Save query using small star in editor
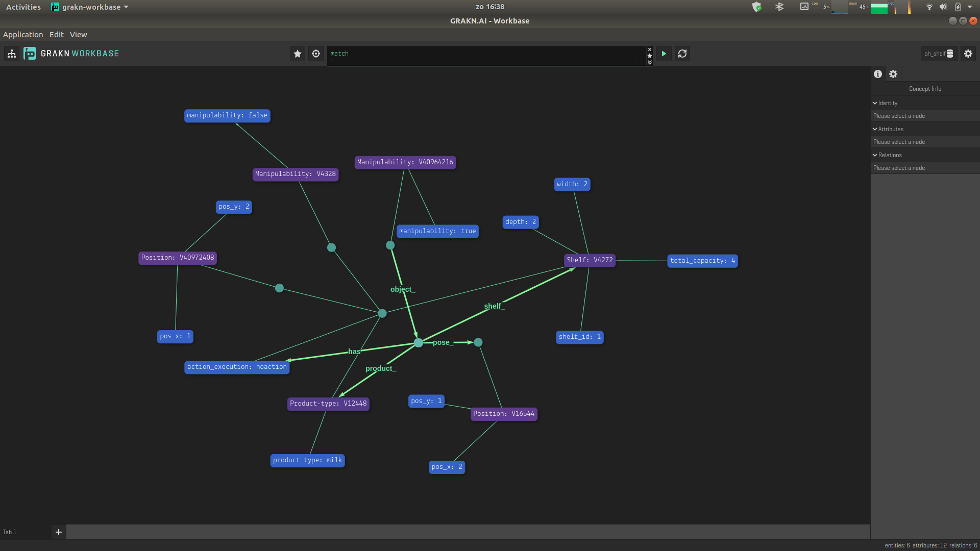 tap(649, 56)
